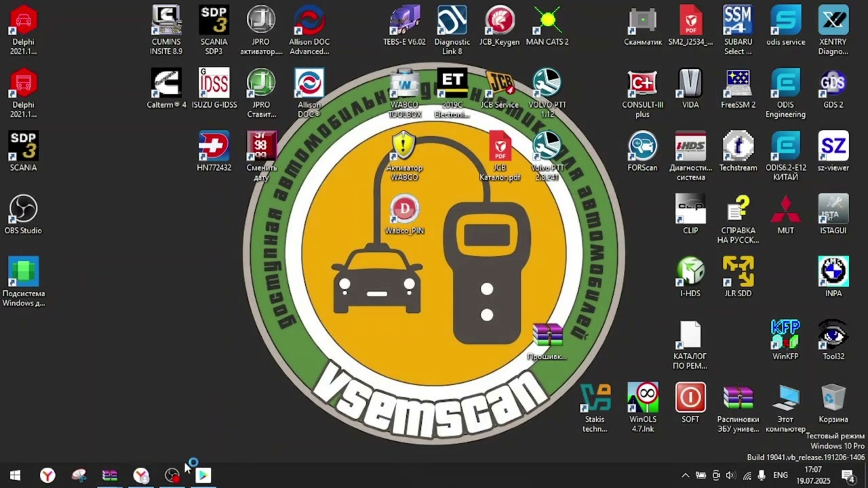Click the Windows Start button
Image resolution: width=868 pixels, height=488 pixels.
tap(15, 476)
